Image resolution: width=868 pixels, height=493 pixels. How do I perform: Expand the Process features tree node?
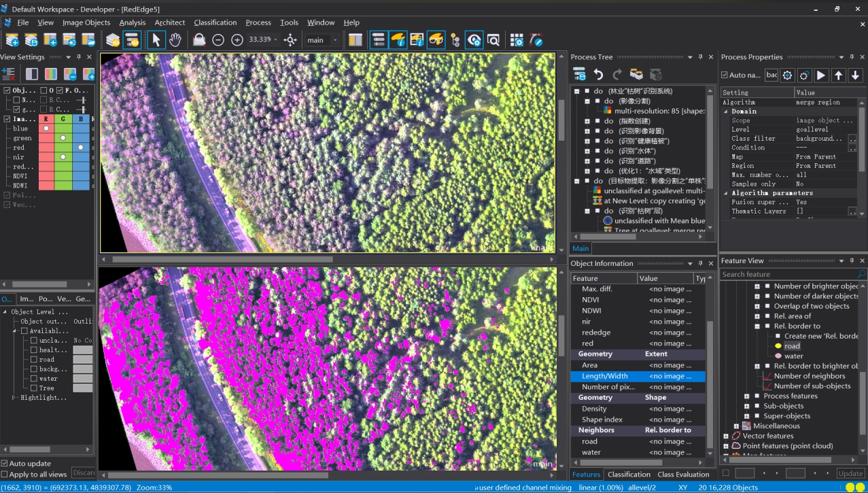[x=746, y=396]
